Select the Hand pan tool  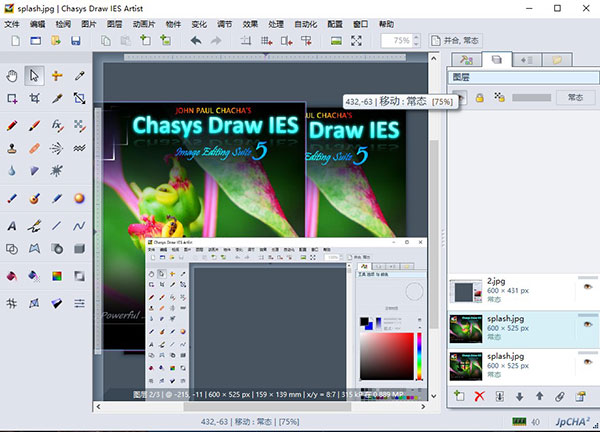click(x=12, y=76)
